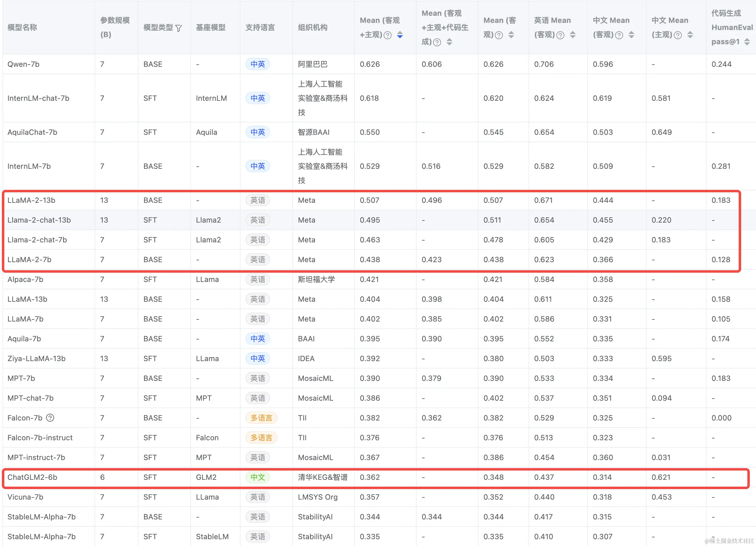Click the 模型名称 column header
The width and height of the screenshot is (756, 546).
pos(22,27)
